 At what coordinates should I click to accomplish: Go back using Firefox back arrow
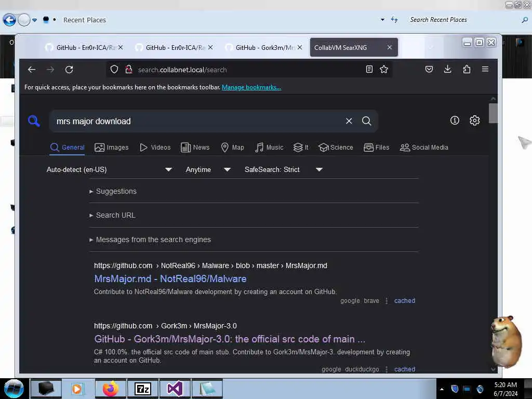(x=32, y=70)
